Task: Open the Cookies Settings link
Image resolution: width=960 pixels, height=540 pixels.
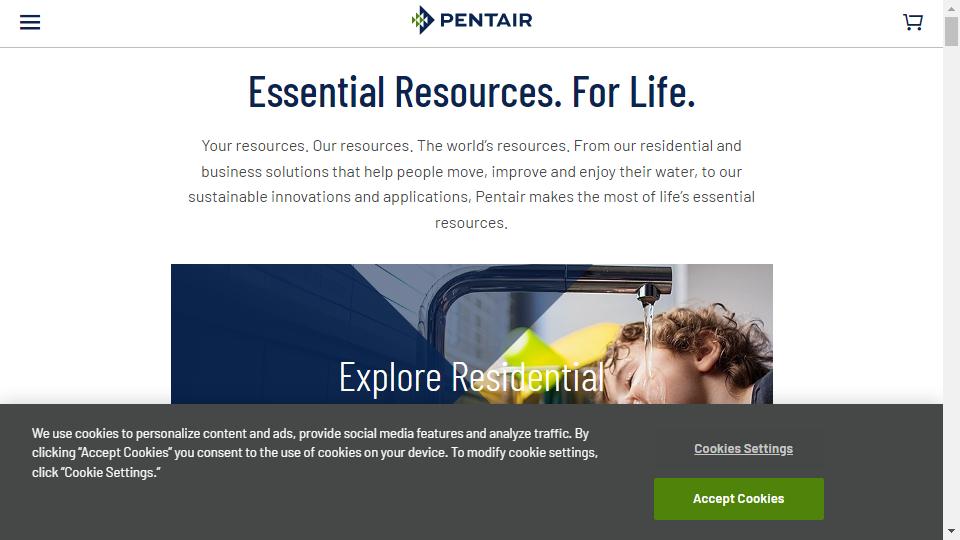Action: point(743,449)
